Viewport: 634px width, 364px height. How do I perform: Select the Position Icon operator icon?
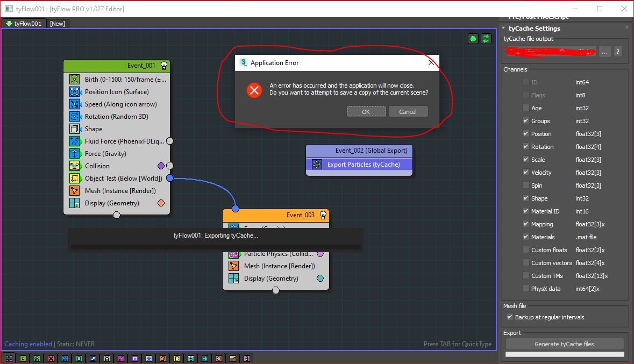75,92
